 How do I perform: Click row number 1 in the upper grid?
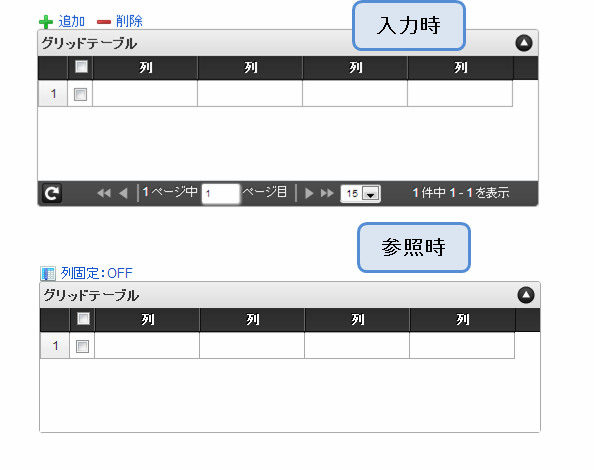53,94
